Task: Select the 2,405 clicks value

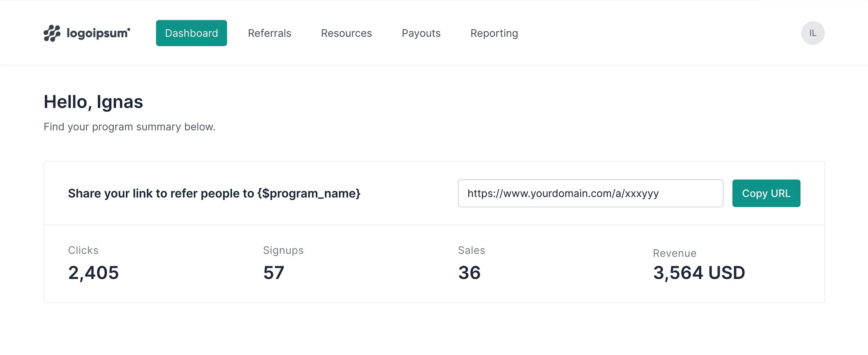Action: tap(93, 273)
